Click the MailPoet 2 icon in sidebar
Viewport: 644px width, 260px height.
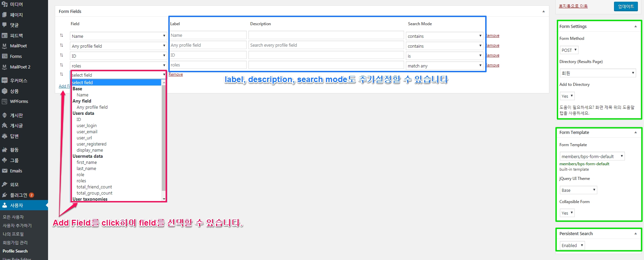tap(4, 67)
